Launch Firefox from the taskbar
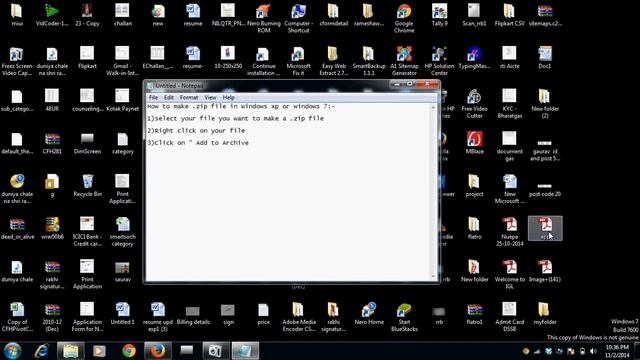This screenshot has width=640, height=360. pyautogui.click(x=158, y=351)
